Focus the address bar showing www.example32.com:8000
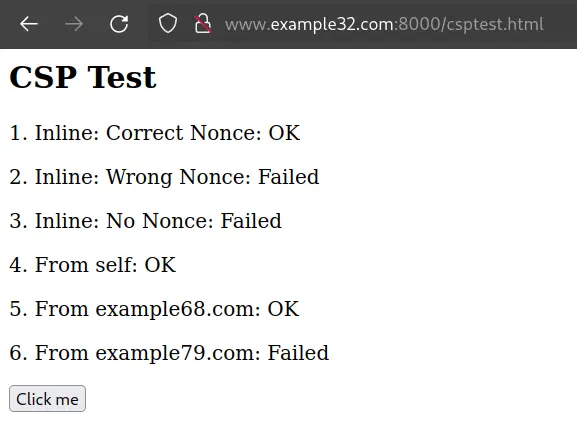Screen dimensions: 577x428 [384, 24]
